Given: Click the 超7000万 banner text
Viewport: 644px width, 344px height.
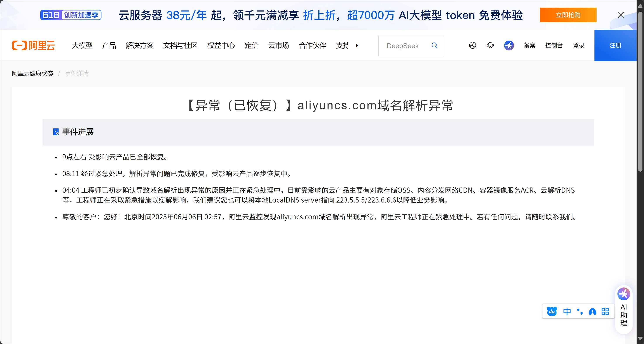Looking at the screenshot, I should [371, 15].
